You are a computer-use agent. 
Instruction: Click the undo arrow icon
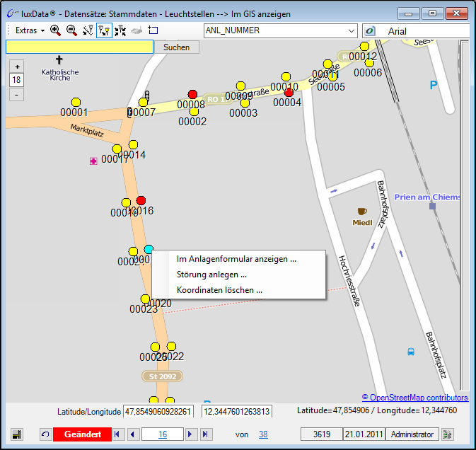point(45,434)
